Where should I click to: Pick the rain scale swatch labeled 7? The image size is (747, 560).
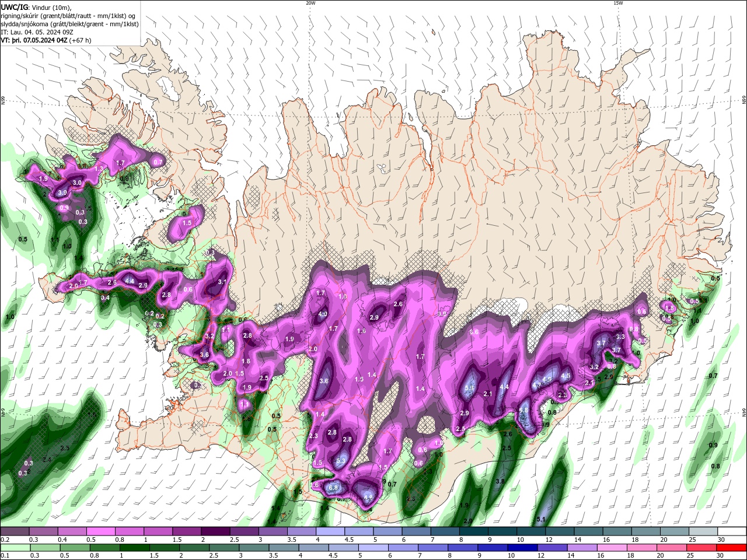point(433,548)
